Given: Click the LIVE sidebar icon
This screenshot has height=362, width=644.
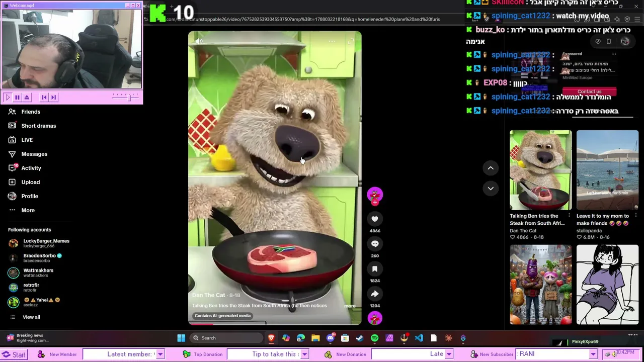Looking at the screenshot, I should click(x=12, y=140).
